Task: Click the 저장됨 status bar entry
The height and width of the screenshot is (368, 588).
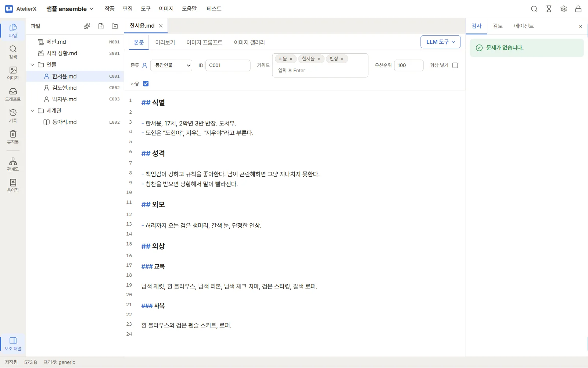Action: 11,362
